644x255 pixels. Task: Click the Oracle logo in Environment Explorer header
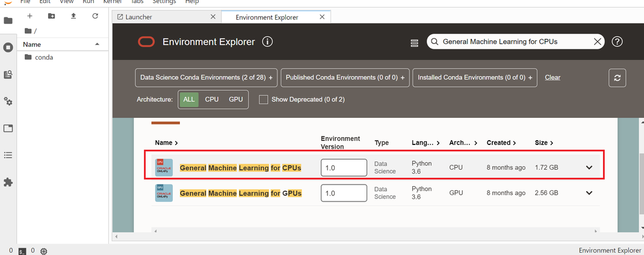click(x=146, y=42)
